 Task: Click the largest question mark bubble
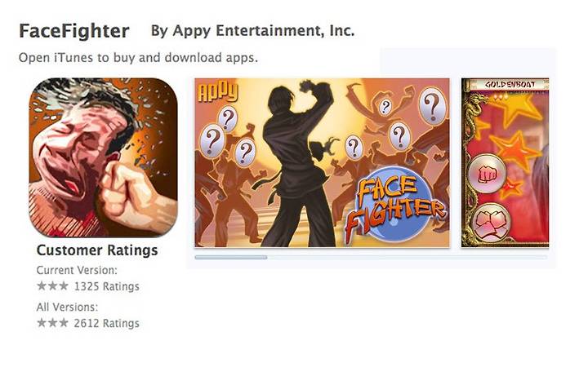coord(432,106)
